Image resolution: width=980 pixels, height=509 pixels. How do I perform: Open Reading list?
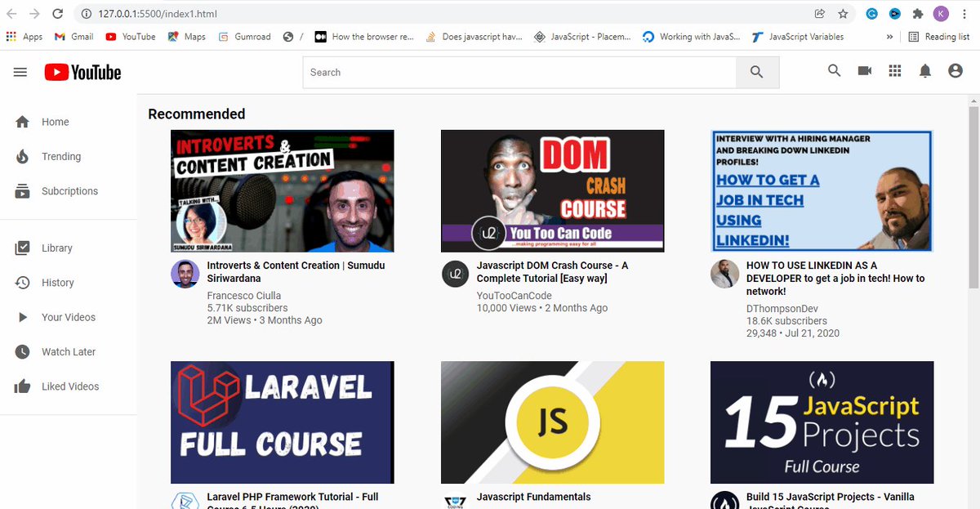click(939, 37)
